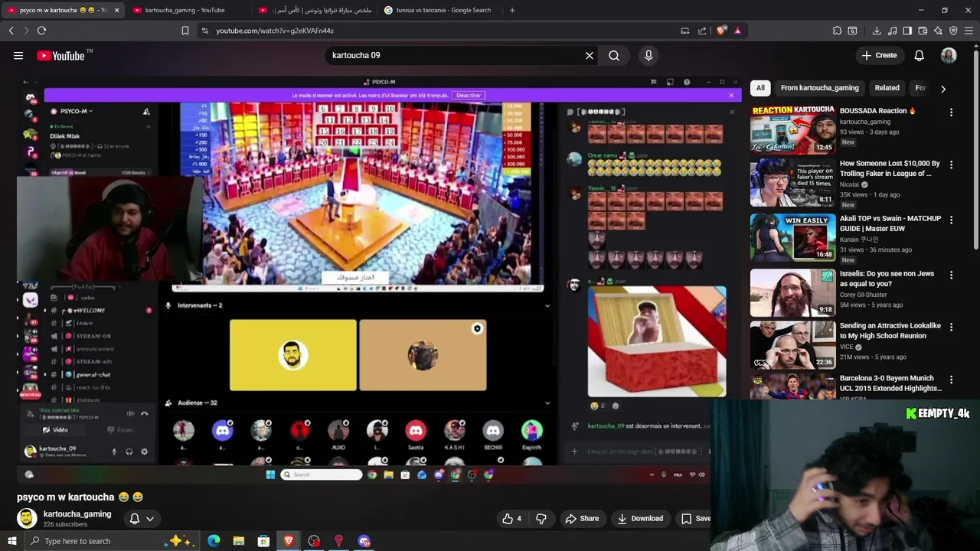Open Microsoft Edge from the taskbar
This screenshot has height=551, width=980.
pyautogui.click(x=214, y=541)
